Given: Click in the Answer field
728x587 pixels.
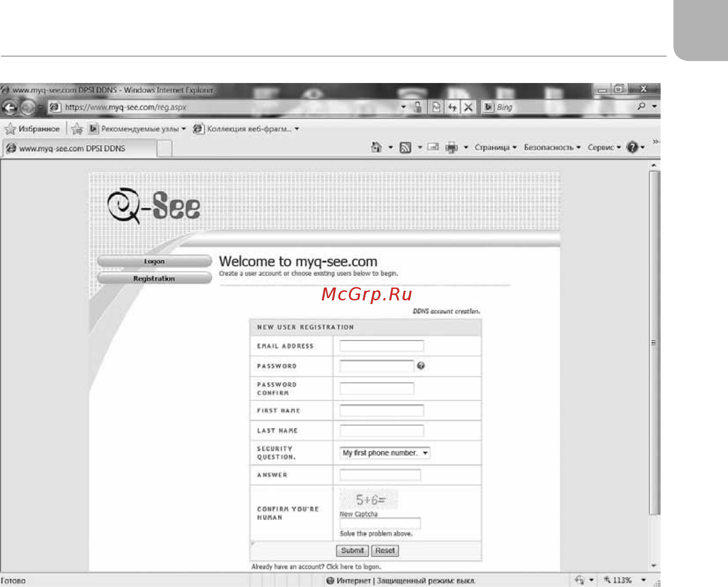Looking at the screenshot, I should coord(380,475).
